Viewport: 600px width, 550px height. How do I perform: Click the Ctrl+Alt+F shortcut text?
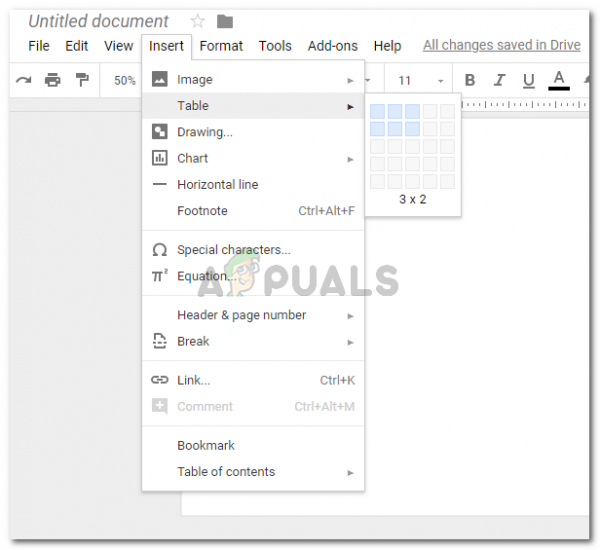pos(326,211)
